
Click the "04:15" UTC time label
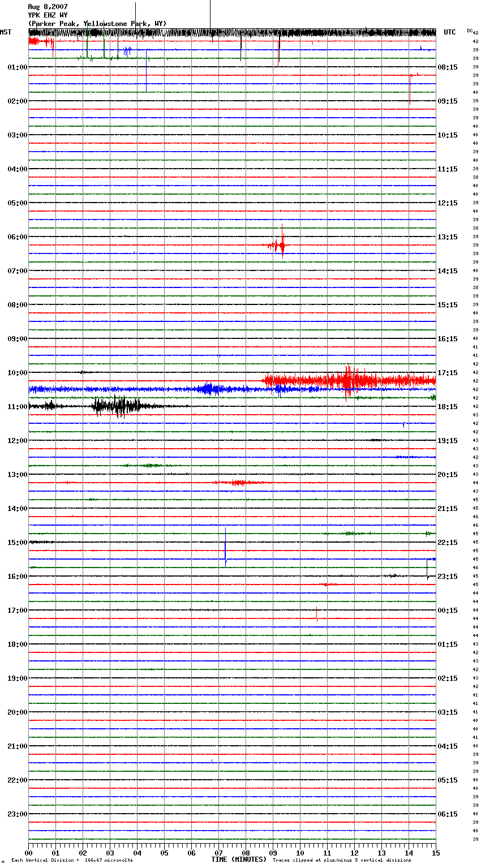448,746
